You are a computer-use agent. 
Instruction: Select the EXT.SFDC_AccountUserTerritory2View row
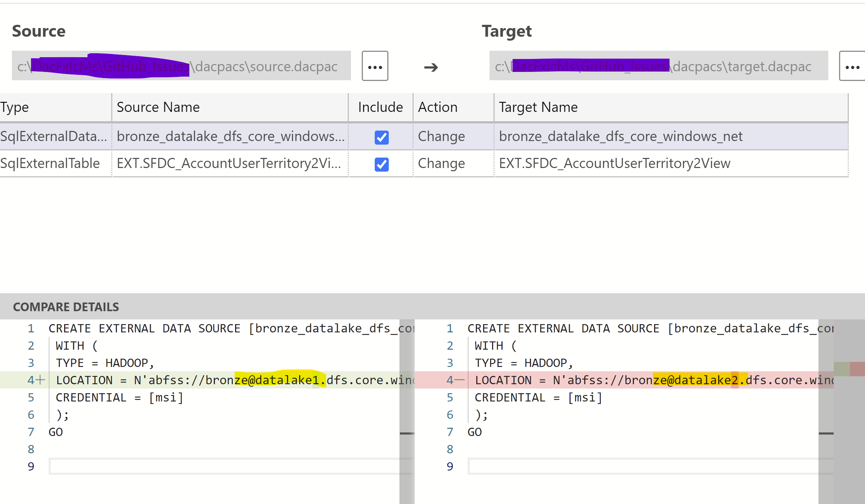click(x=229, y=163)
